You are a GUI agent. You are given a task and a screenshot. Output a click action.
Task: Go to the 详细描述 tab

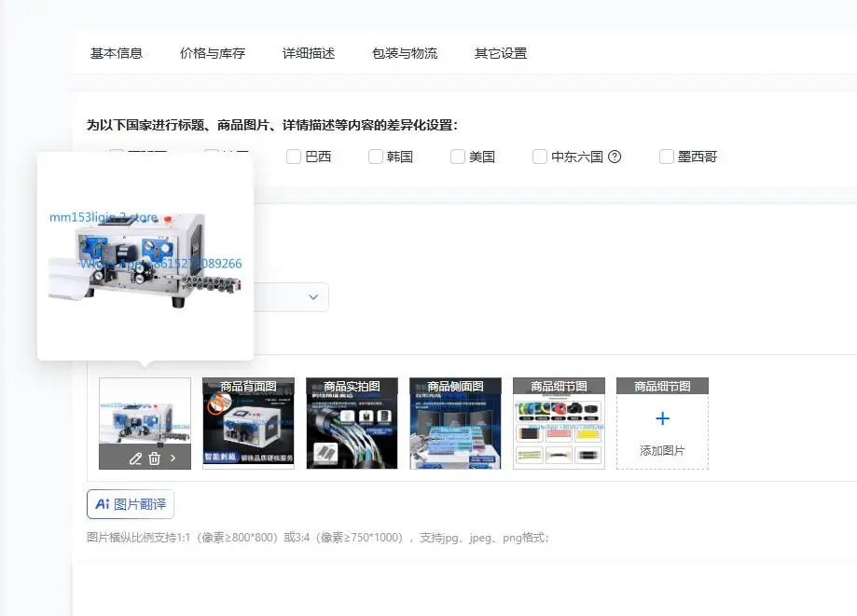click(x=309, y=53)
